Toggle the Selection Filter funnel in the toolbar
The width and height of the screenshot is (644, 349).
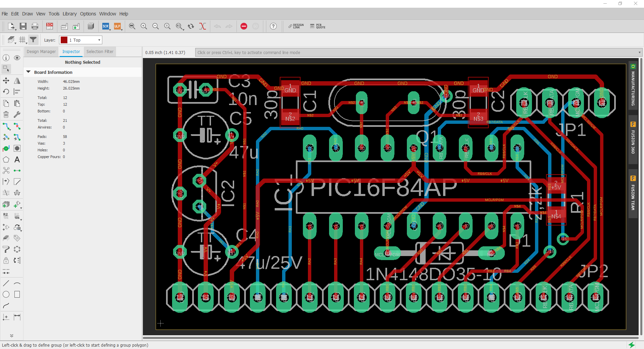pyautogui.click(x=33, y=40)
